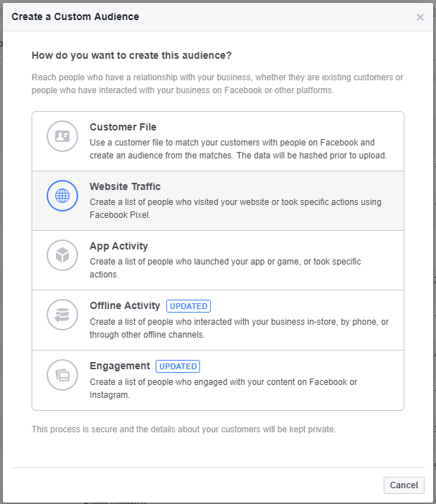The image size is (436, 504).
Task: Click the 'Reach people who have a relationship' intro text
Action: 217,84
